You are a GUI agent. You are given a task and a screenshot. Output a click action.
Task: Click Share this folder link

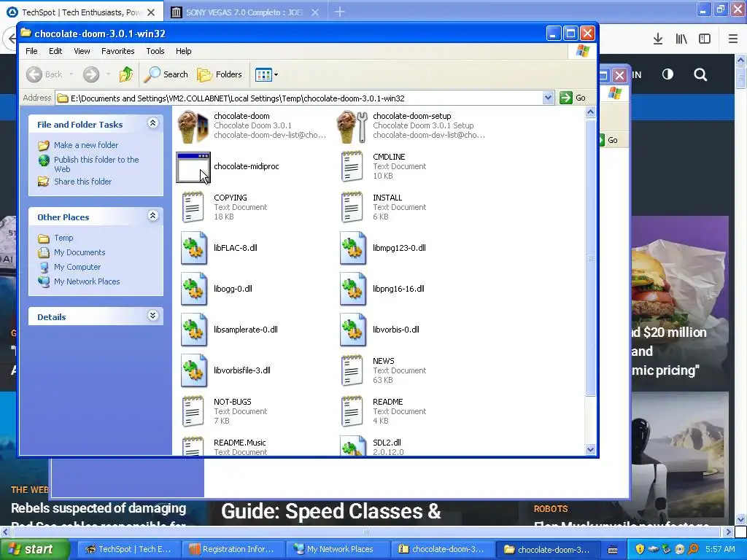coord(82,182)
